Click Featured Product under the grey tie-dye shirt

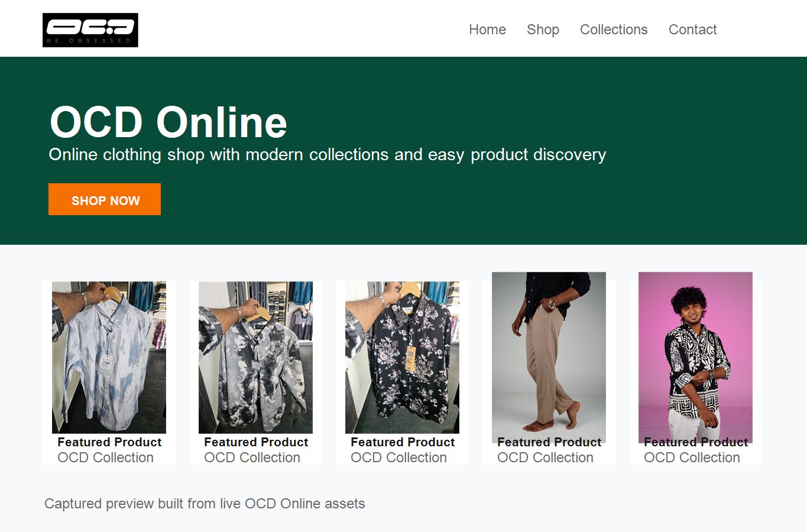pyautogui.click(x=256, y=442)
